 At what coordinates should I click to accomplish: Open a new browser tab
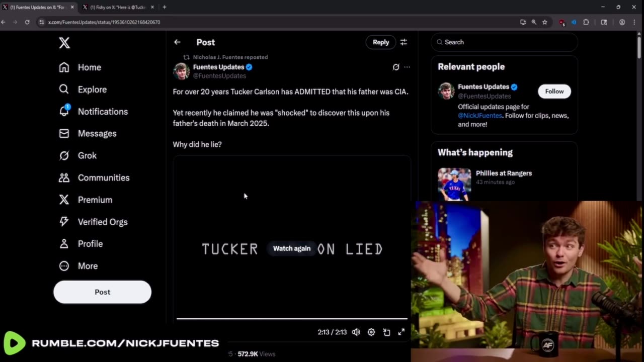pos(165,7)
